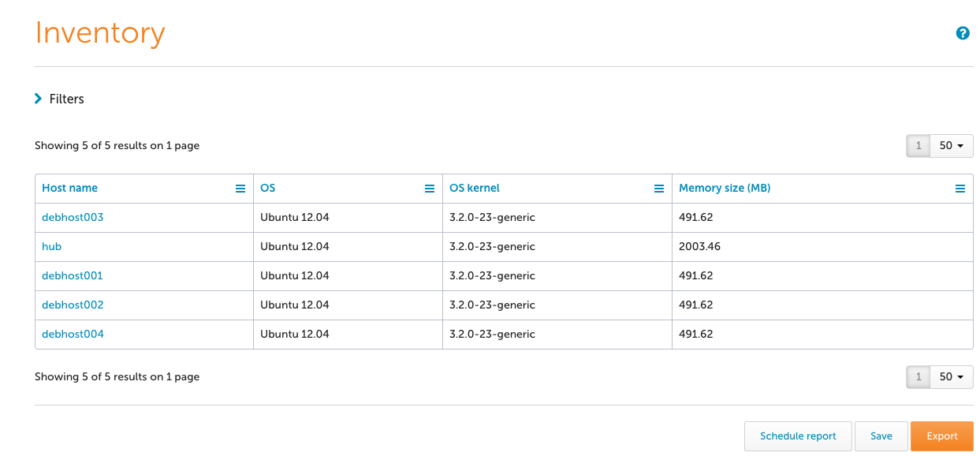Open the OS column menu icon
The image size is (980, 460).
430,189
